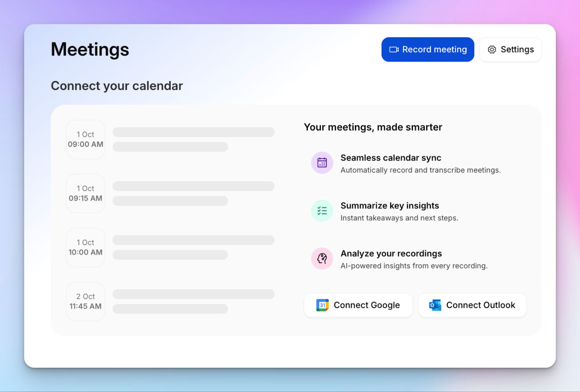Viewport: 580px width, 392px height.
Task: Select the Record meeting button
Action: coord(428,49)
